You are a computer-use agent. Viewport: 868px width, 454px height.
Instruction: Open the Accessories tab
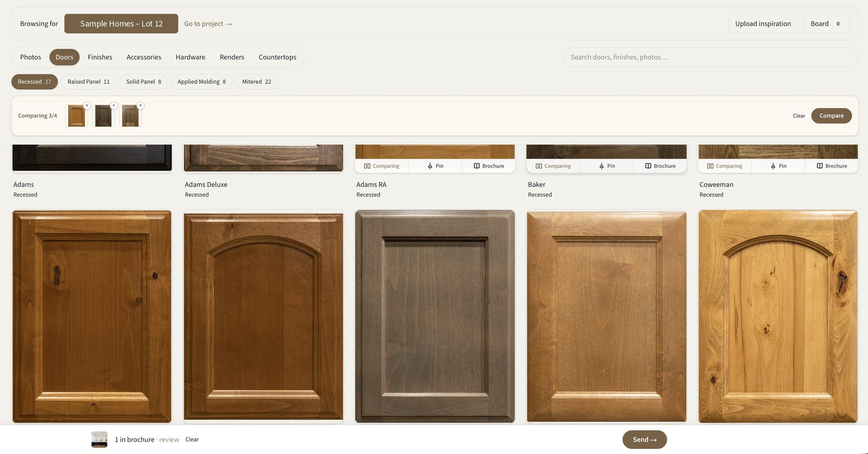pos(144,57)
